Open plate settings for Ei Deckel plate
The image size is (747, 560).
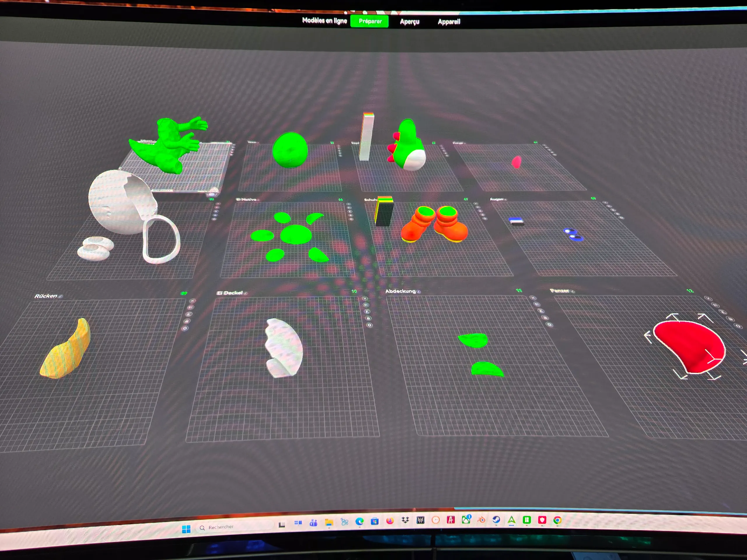coord(369,325)
